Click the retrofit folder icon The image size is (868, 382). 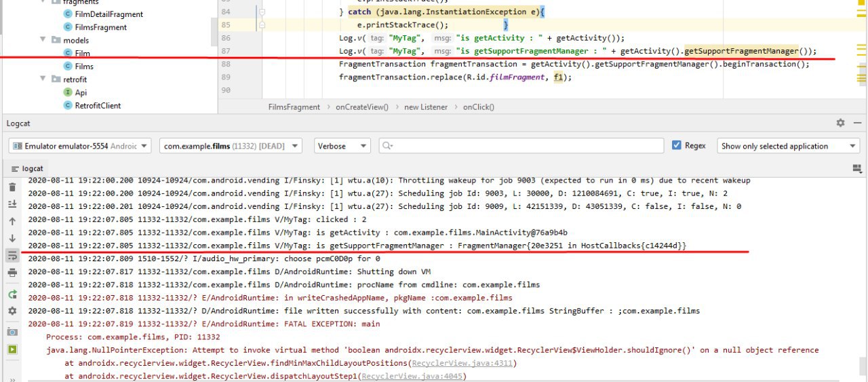[56, 79]
